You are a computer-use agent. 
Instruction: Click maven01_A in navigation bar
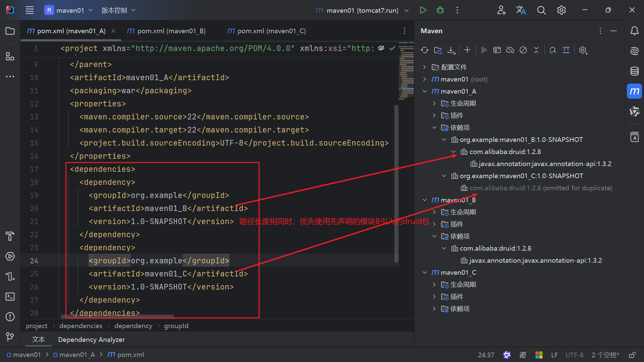pos(74,355)
